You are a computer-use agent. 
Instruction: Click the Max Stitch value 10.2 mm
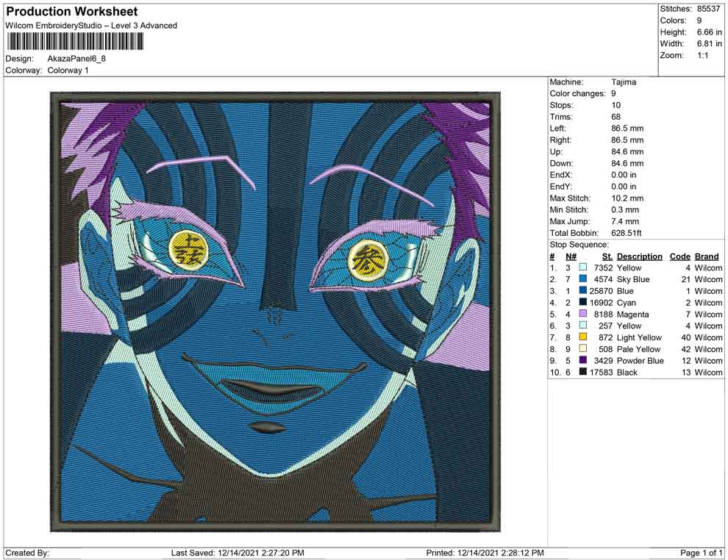[627, 198]
